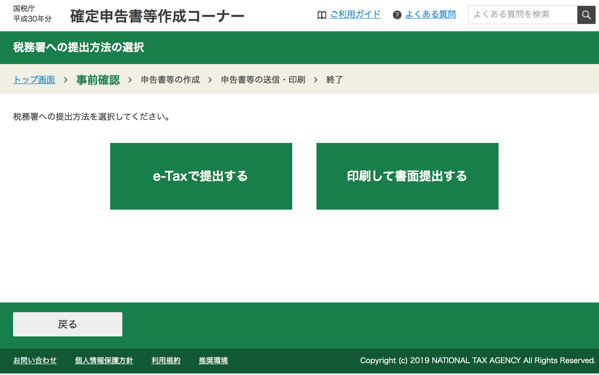This screenshot has width=599, height=375.
Task: Click the book icon beside ご利用ガイド
Action: pos(322,15)
